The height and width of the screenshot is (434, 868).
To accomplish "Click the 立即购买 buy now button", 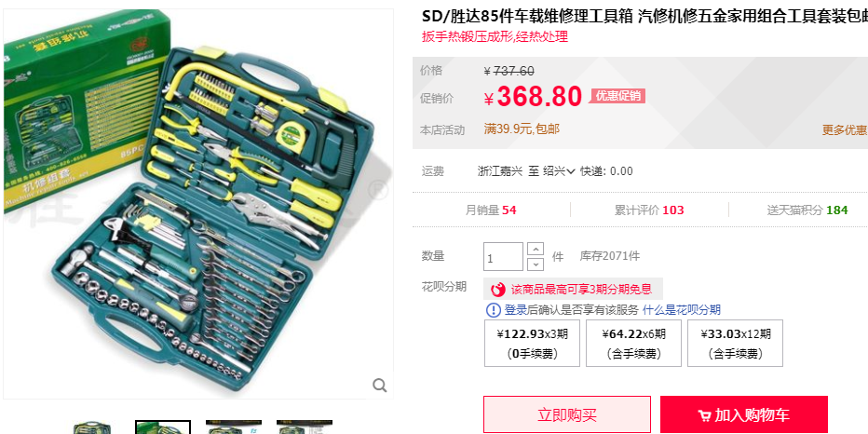I will pos(567,414).
